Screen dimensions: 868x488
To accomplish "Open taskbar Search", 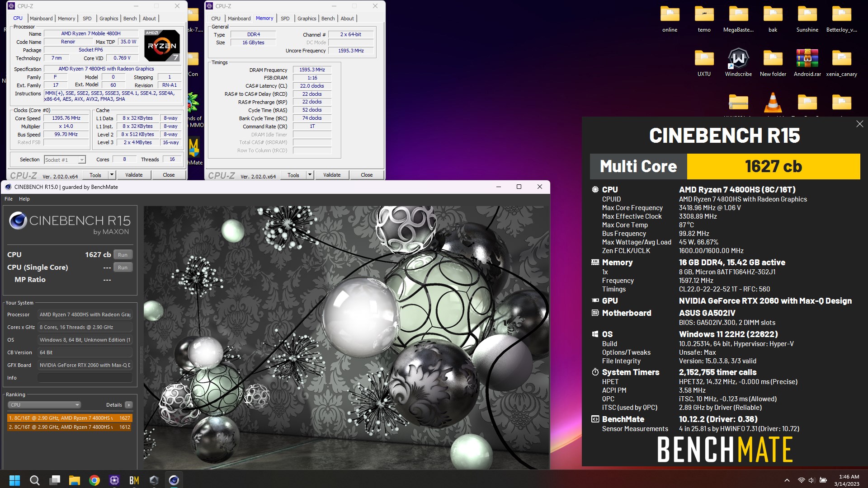I will [35, 480].
